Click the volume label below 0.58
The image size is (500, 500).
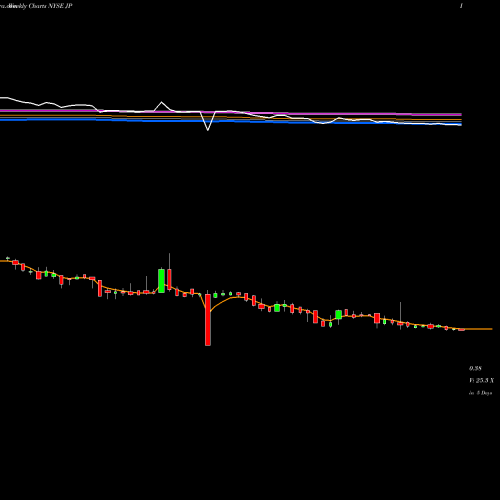(481, 380)
